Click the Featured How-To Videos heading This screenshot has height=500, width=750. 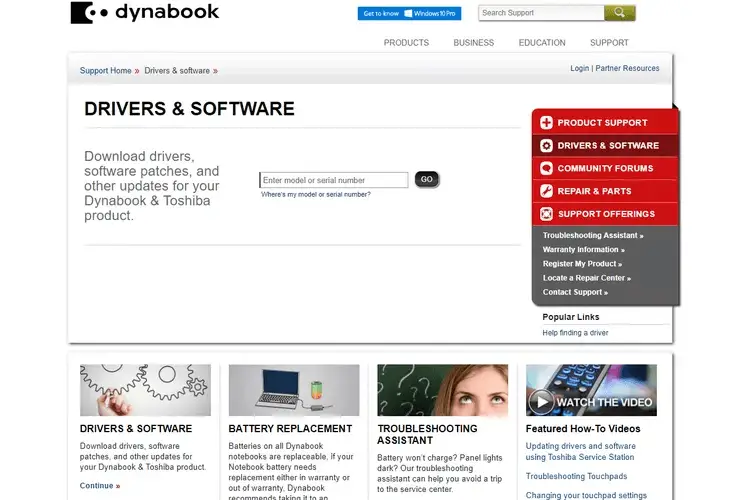583,429
